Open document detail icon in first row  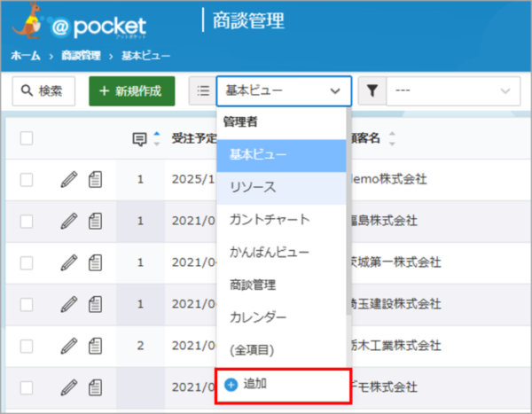click(x=96, y=180)
